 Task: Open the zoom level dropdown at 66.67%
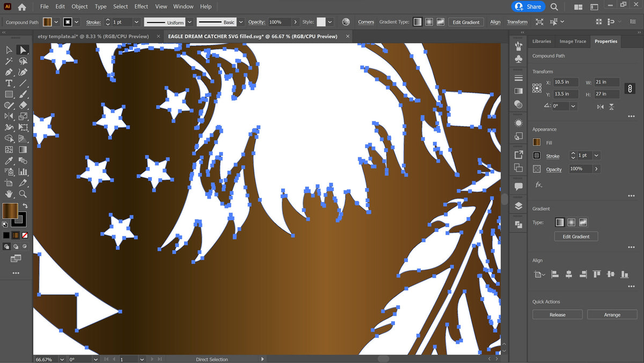(x=63, y=359)
